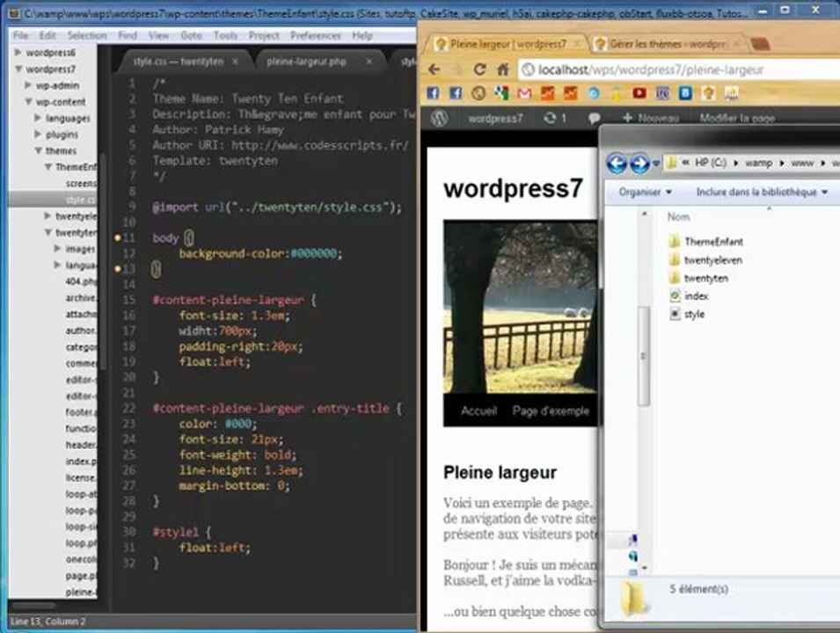
Task: Select the index file in Explorer
Action: tap(689, 296)
